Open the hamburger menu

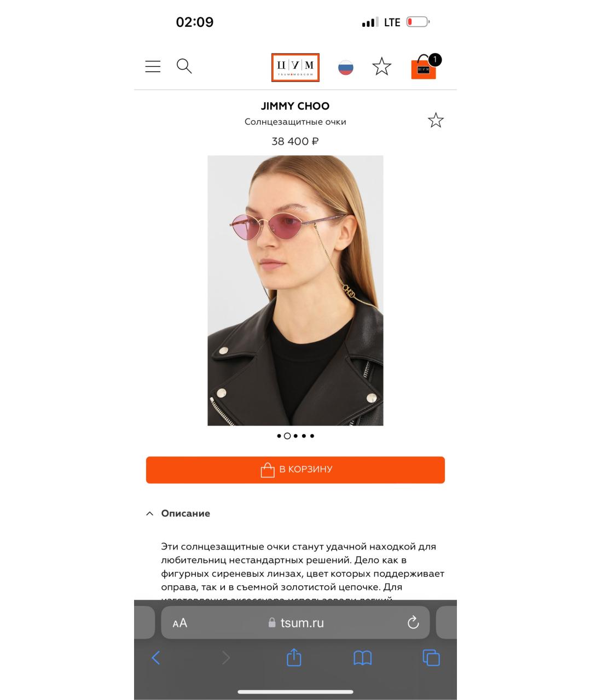click(153, 67)
